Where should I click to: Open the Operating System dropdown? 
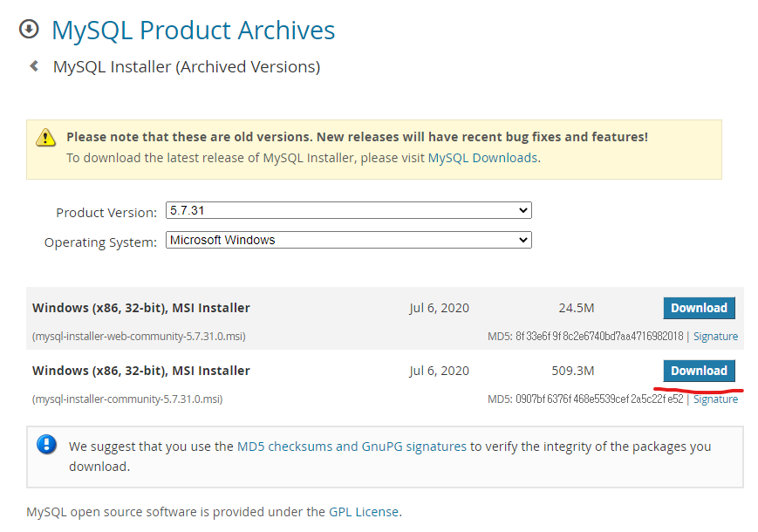pyautogui.click(x=348, y=240)
